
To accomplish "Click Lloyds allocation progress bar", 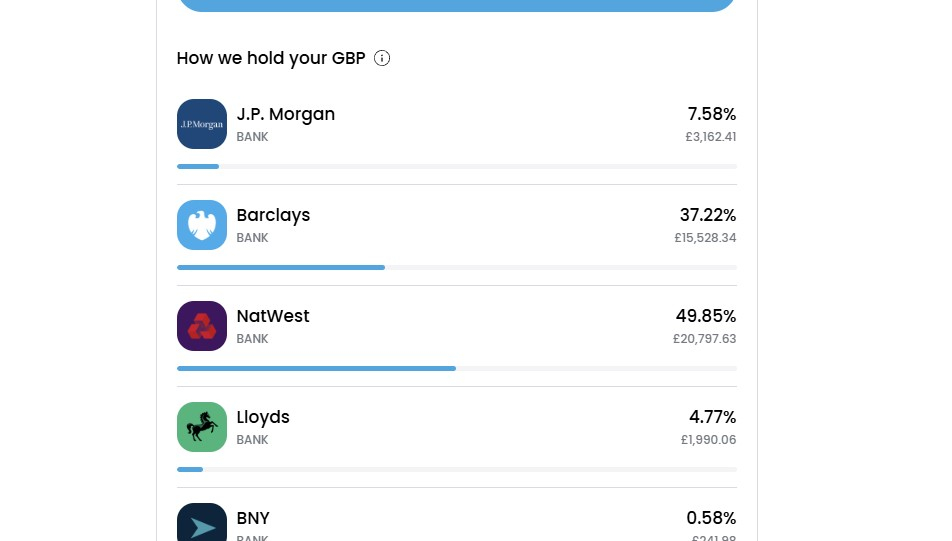I will pos(457,469).
